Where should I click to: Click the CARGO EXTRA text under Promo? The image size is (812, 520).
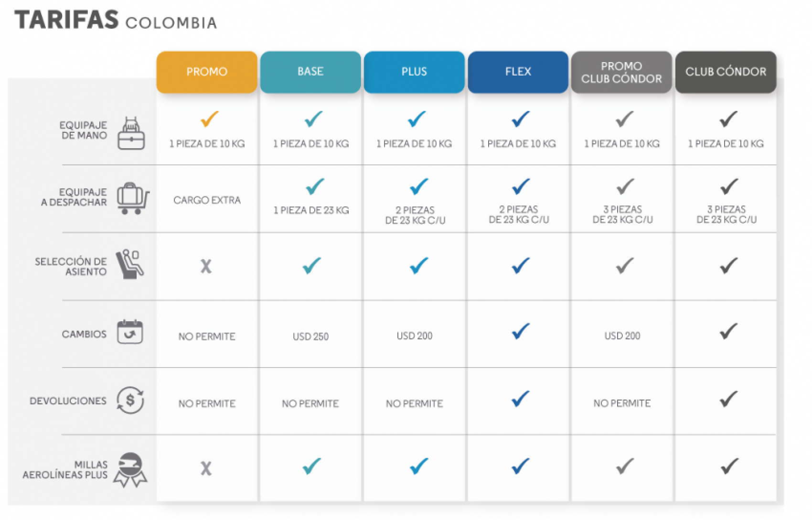pyautogui.click(x=207, y=200)
